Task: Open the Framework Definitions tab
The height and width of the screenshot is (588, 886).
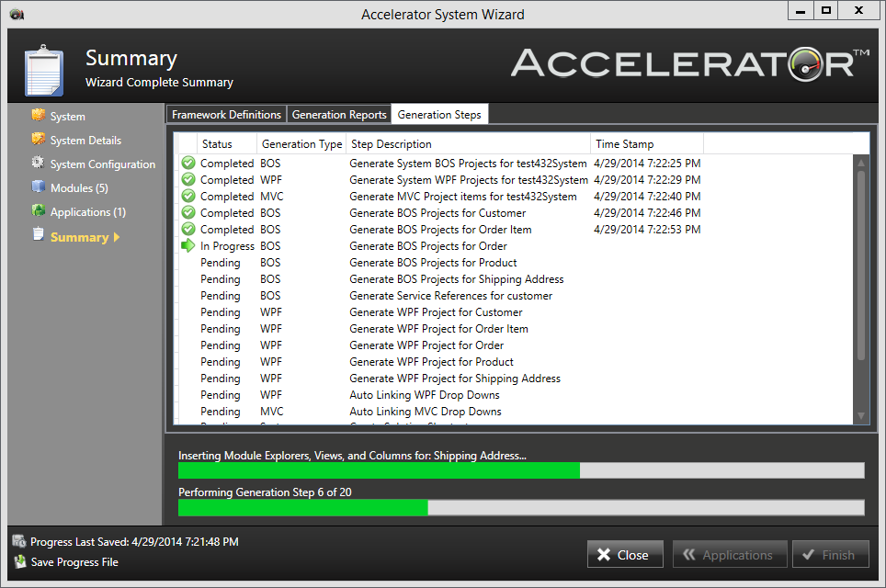Action: coord(226,115)
